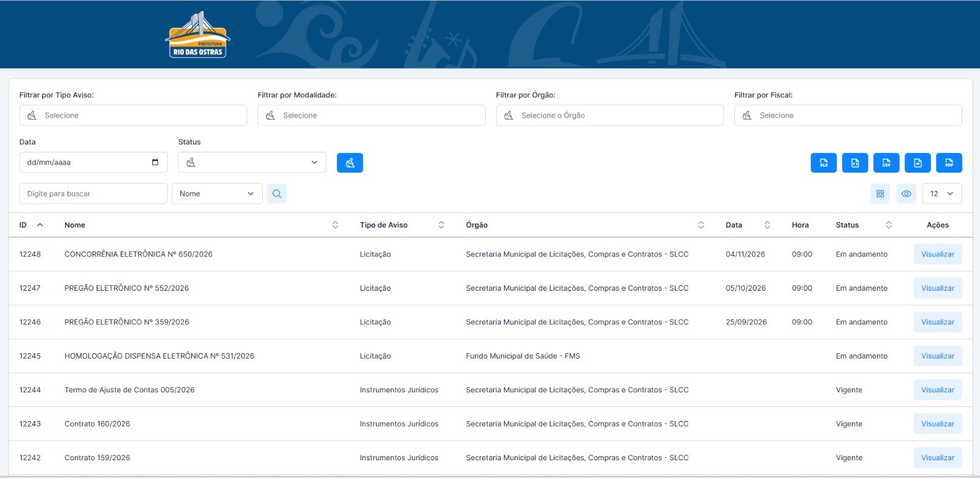Click the blue clear filters broom button
980x478 pixels.
coord(350,163)
